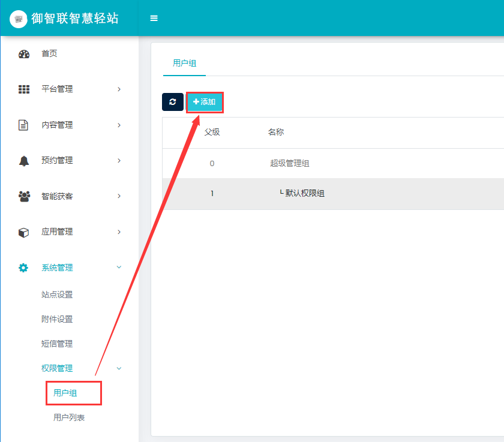Open 短信管理 menu link

[57, 344]
